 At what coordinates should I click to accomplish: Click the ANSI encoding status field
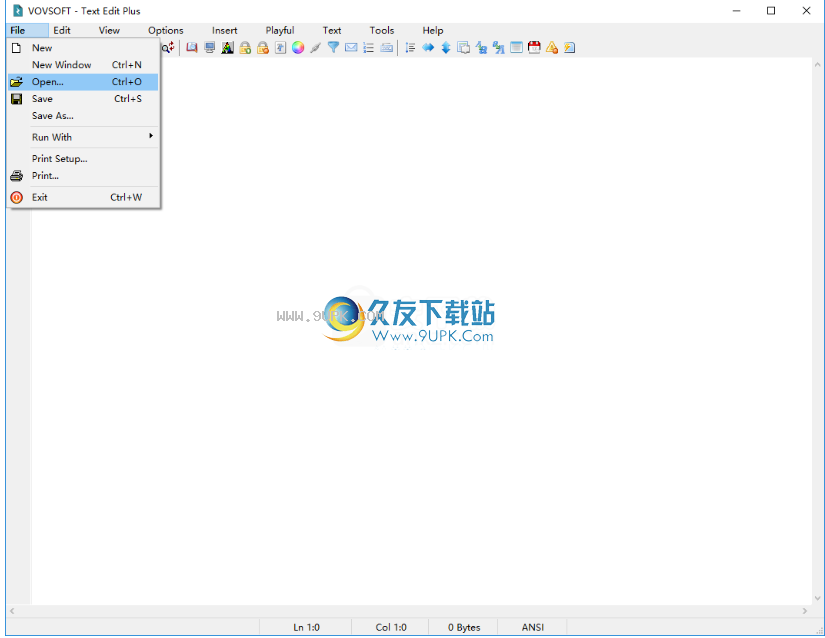532,627
